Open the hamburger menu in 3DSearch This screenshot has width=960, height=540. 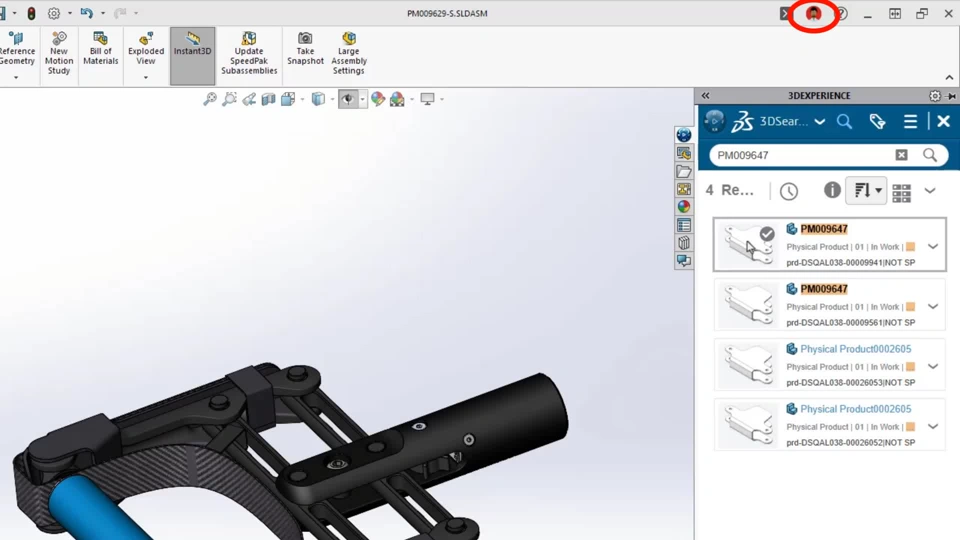click(910, 121)
